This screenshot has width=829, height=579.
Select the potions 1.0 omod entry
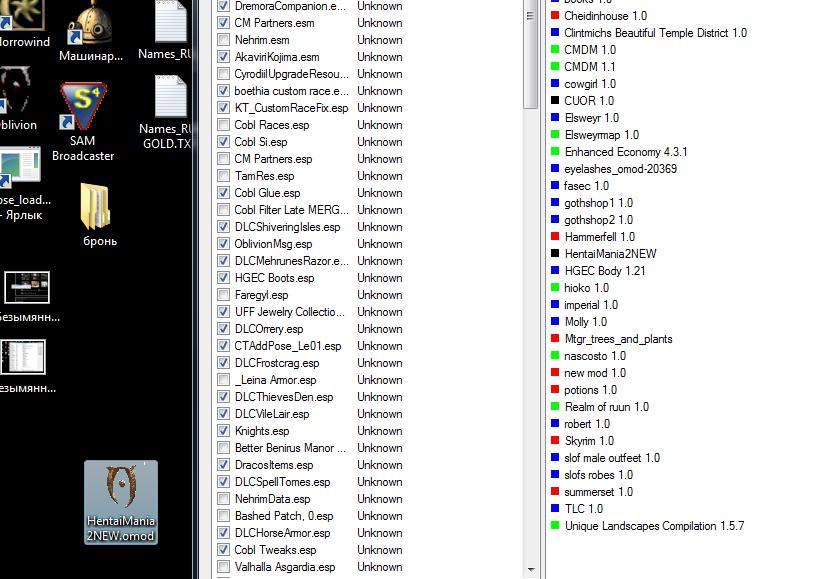point(590,390)
